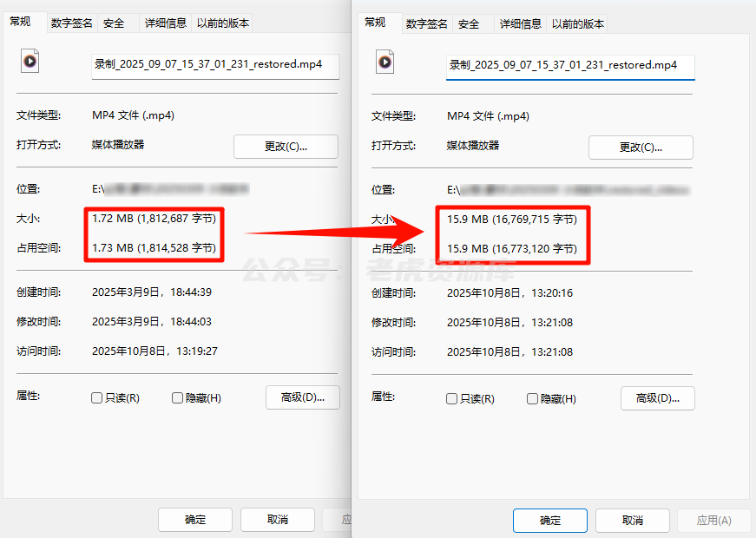Click 高级(D)... on the right dialog

(x=657, y=398)
